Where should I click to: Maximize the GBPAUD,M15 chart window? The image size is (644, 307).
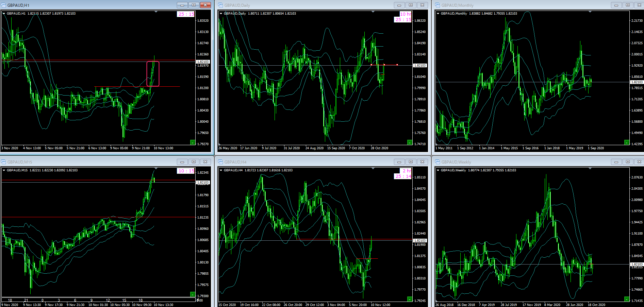point(194,162)
